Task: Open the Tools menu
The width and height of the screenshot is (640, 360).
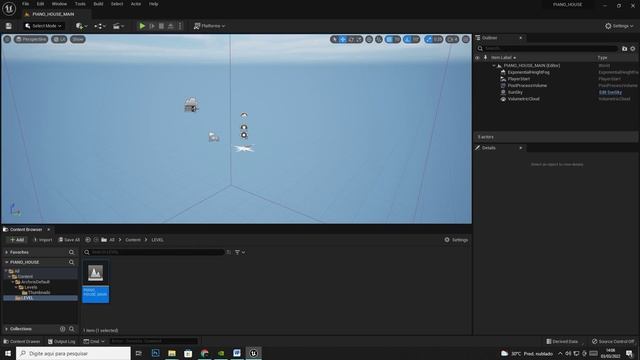Action: (x=80, y=4)
